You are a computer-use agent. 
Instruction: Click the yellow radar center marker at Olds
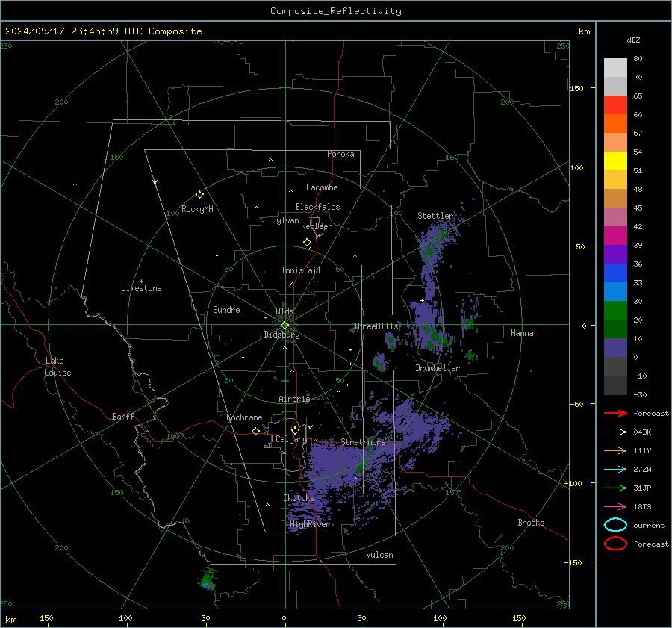(x=284, y=326)
